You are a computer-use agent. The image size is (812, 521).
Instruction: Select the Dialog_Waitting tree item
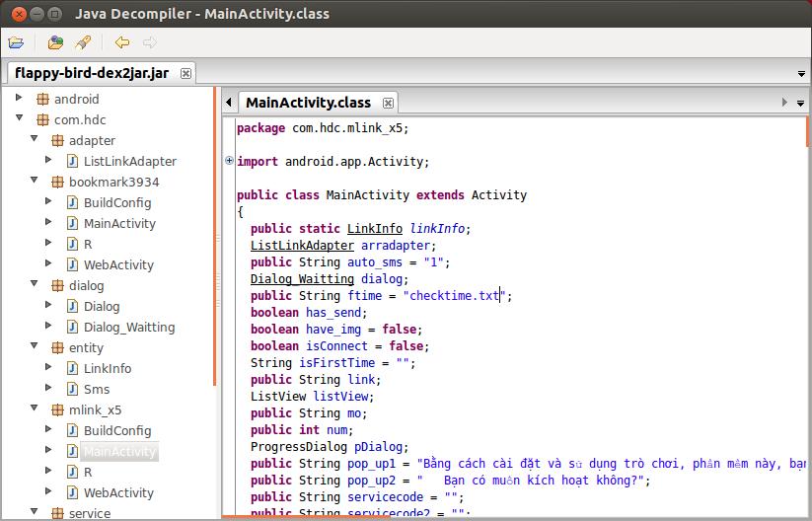point(129,327)
